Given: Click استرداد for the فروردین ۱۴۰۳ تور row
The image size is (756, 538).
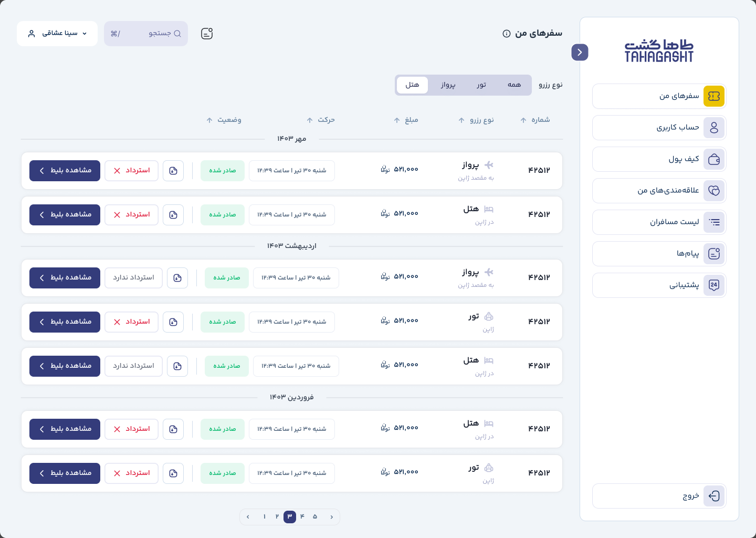Looking at the screenshot, I should pos(131,473).
